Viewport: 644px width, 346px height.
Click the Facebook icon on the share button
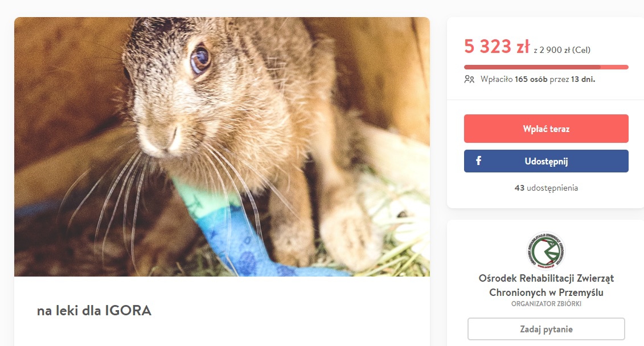point(478,161)
